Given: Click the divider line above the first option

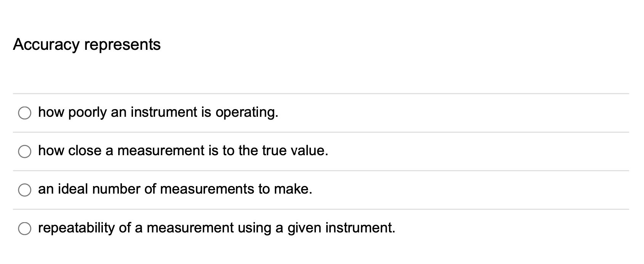Looking at the screenshot, I should [322, 93].
